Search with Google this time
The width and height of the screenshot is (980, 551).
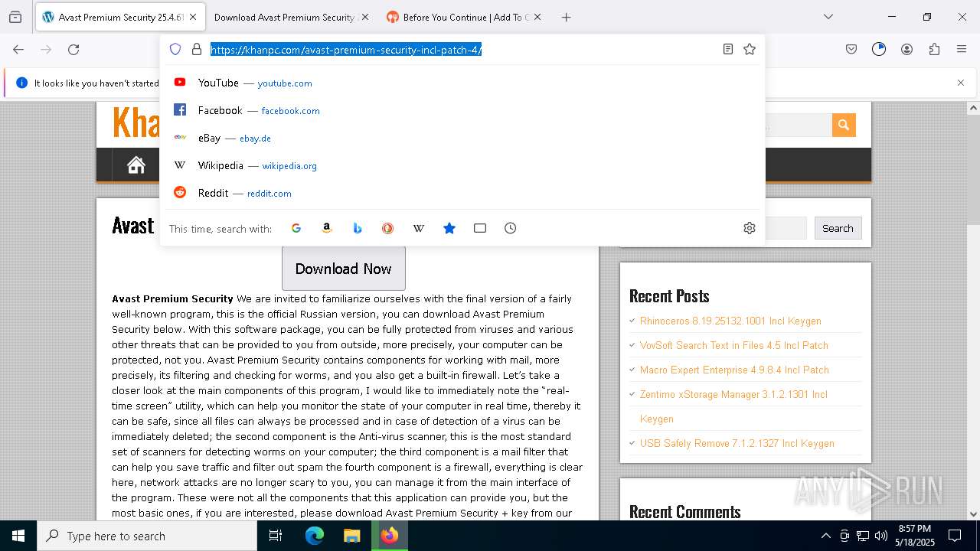point(296,228)
